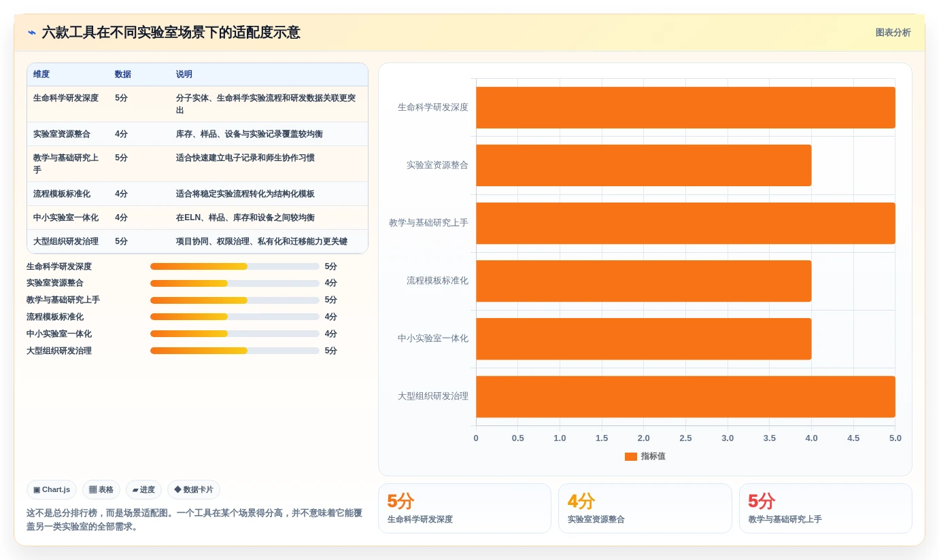
Task: Click the description 在ELN、样品、库存和设备之间较均衡
Action: coord(245,217)
